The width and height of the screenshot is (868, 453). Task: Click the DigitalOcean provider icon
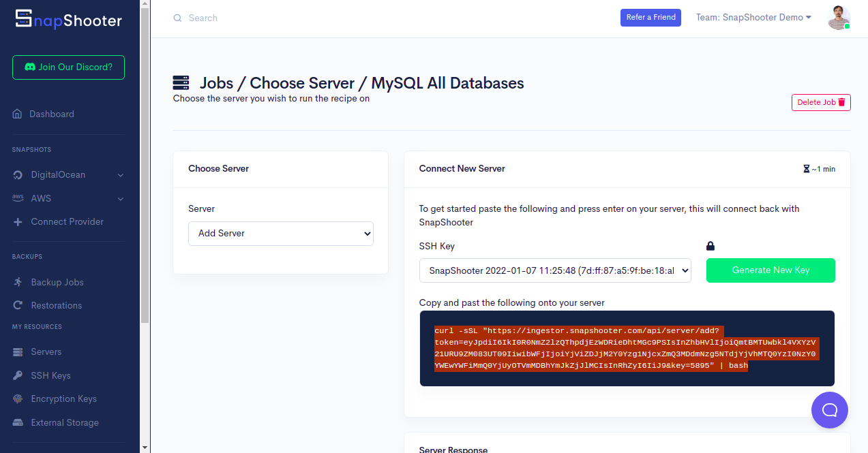tap(18, 175)
